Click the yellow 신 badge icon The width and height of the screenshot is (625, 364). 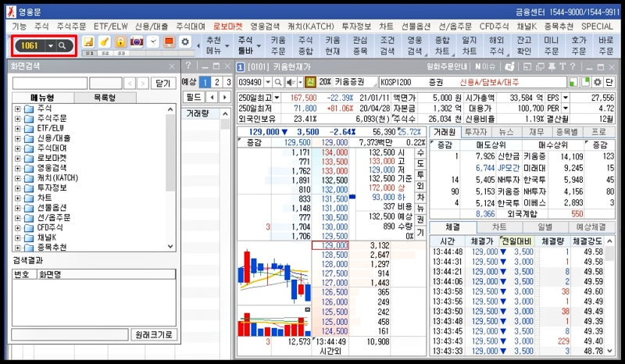pos(310,82)
